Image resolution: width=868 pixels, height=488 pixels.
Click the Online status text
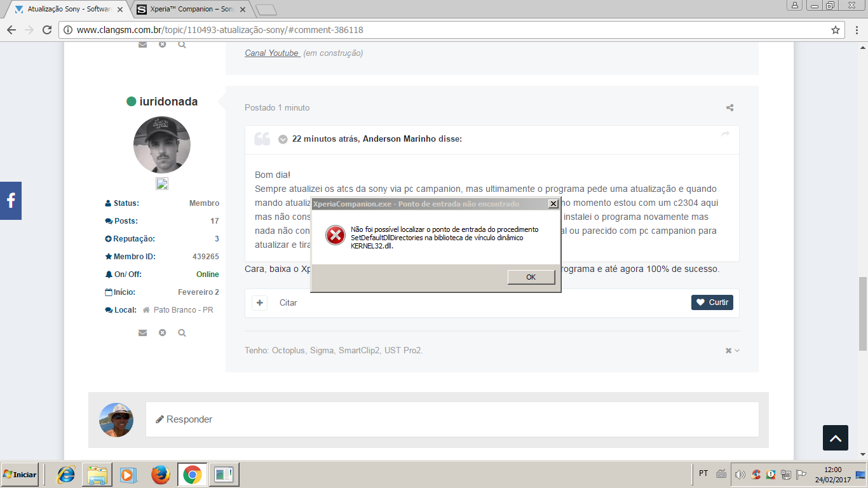point(208,274)
